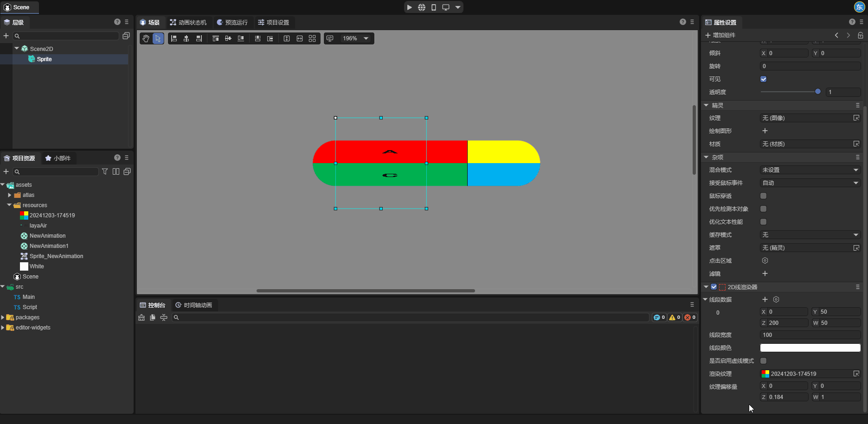Select the hand pan tool

tap(146, 38)
